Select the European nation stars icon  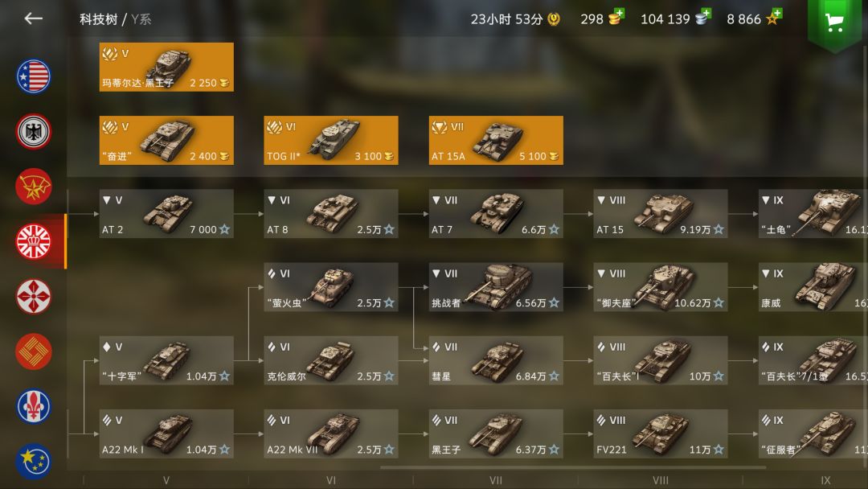(34, 461)
